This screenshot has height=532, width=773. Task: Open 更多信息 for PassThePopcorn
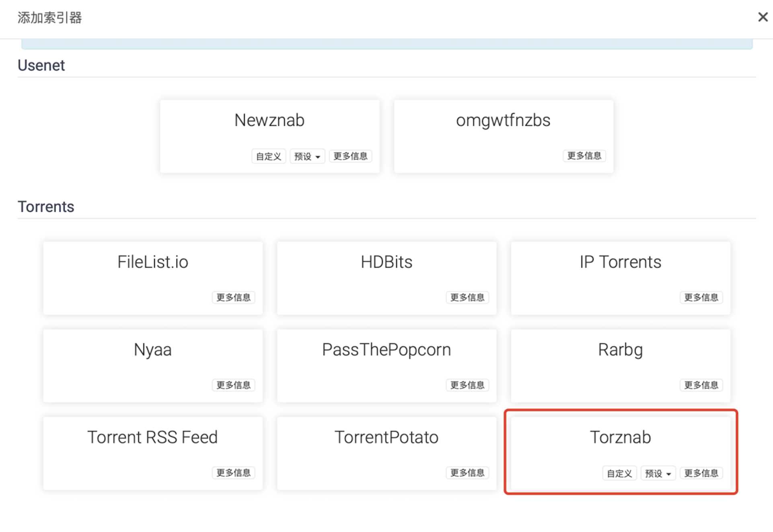(x=467, y=385)
